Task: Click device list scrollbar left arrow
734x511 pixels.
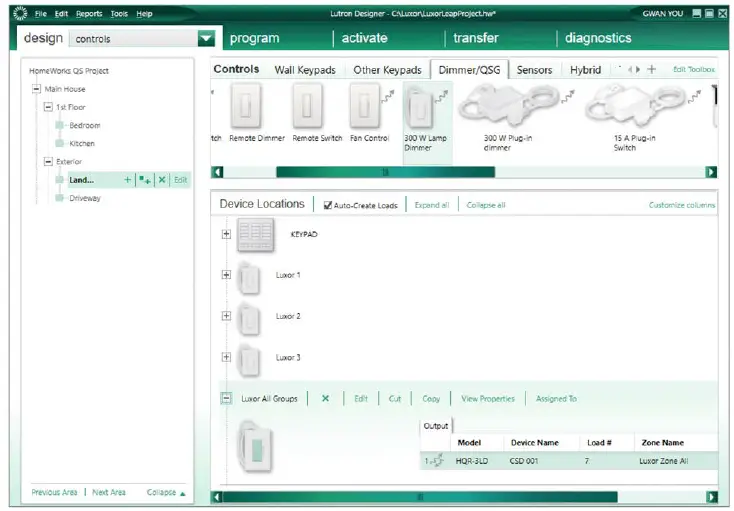Action: [x=217, y=497]
